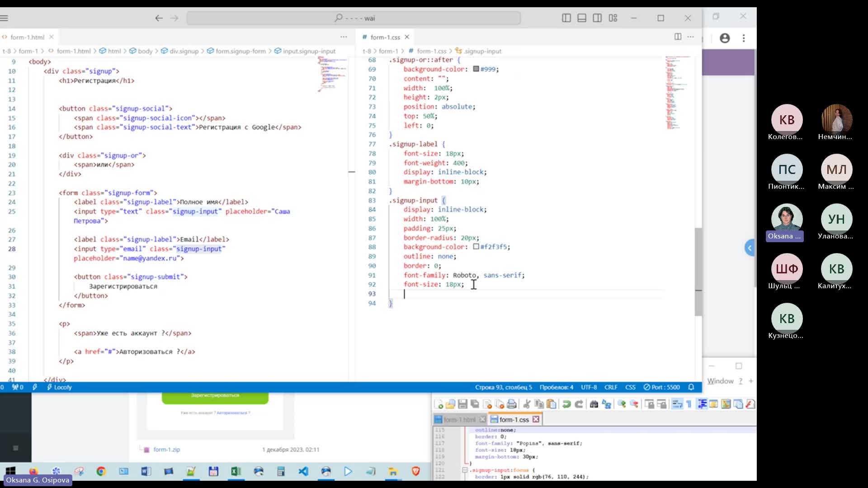The image size is (868, 488).
Task: Click the blue side-panel arrow handle
Action: click(x=750, y=248)
